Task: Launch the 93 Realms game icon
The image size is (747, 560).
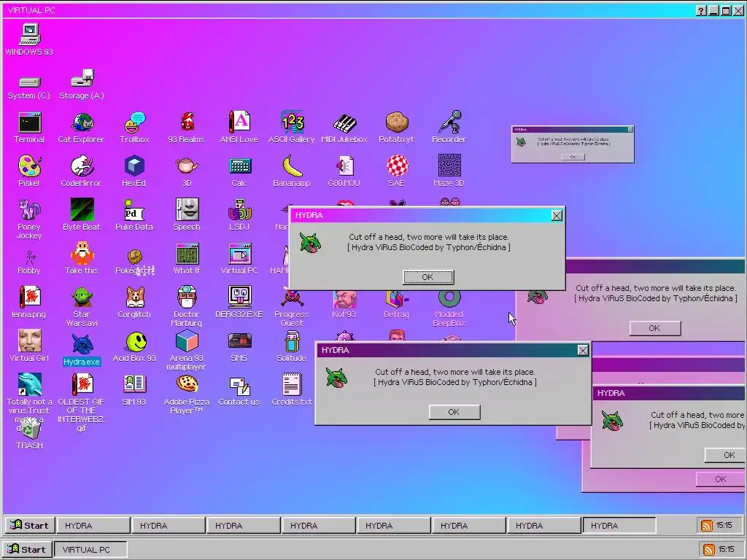Action: [187, 122]
